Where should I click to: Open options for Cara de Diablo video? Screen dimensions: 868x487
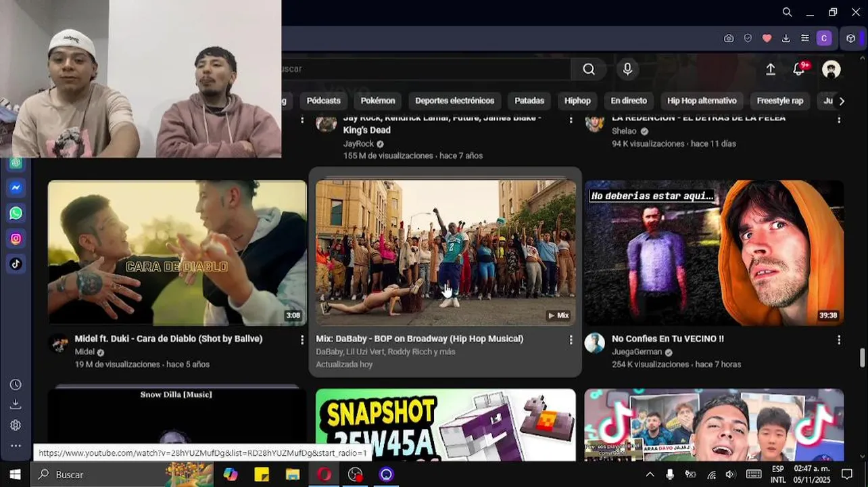point(302,340)
